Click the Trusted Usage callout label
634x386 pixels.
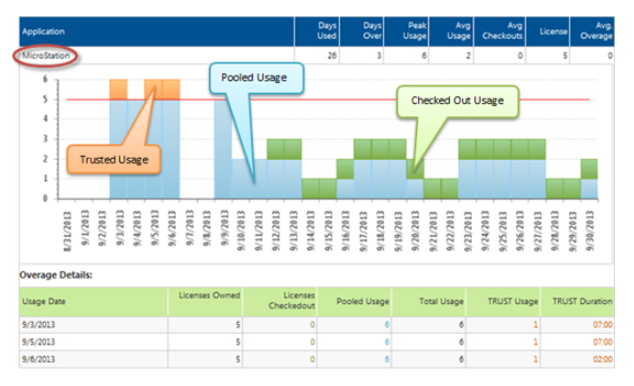(114, 160)
